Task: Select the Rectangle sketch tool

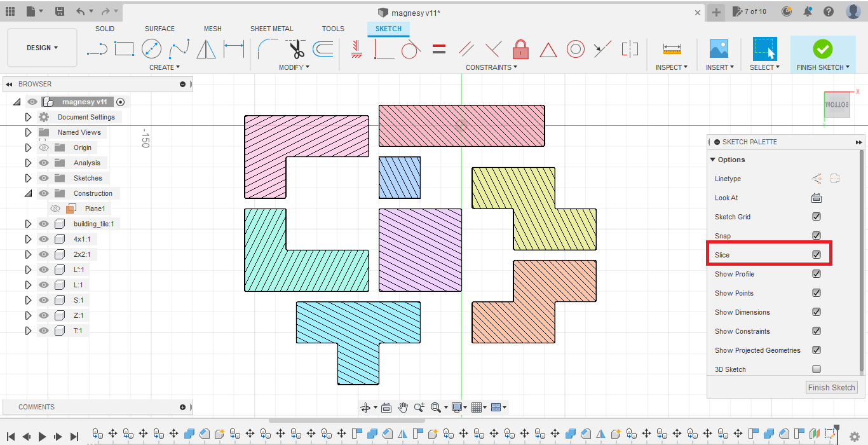Action: pyautogui.click(x=124, y=48)
